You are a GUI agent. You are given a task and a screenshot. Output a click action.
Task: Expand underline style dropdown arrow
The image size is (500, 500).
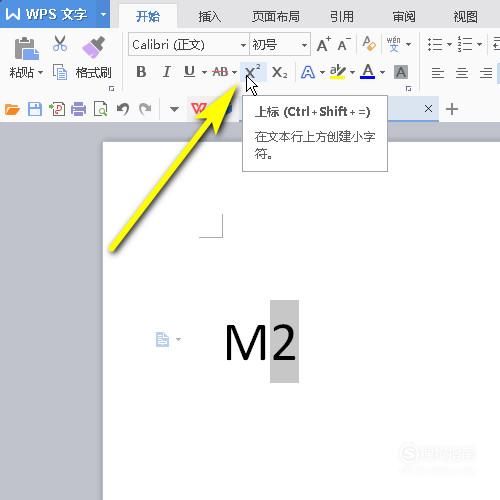(204, 72)
